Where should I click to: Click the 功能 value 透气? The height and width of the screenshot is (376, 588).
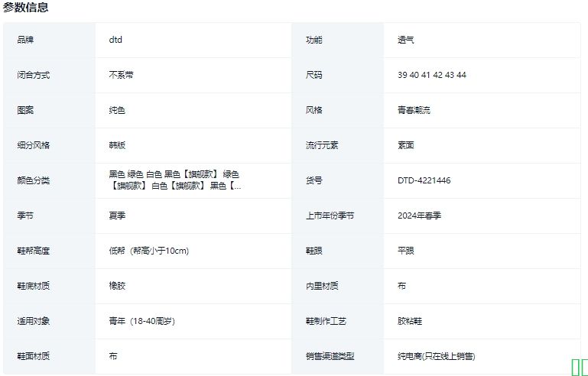point(405,40)
